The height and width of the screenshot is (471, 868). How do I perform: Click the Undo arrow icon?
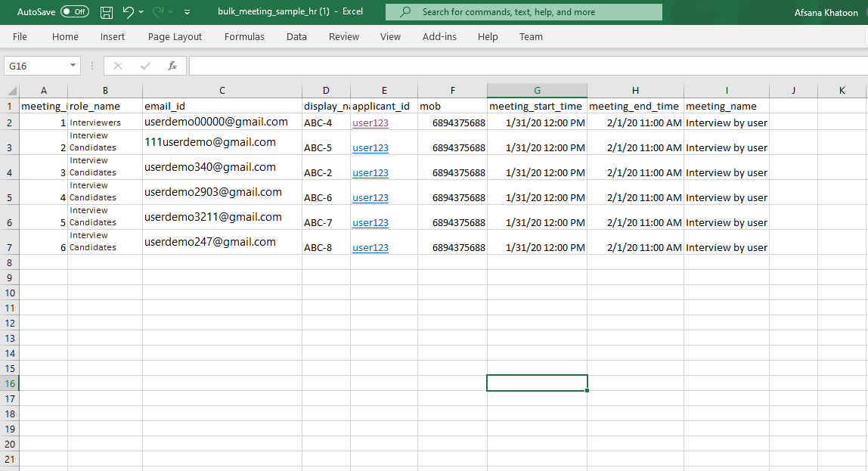[128, 11]
